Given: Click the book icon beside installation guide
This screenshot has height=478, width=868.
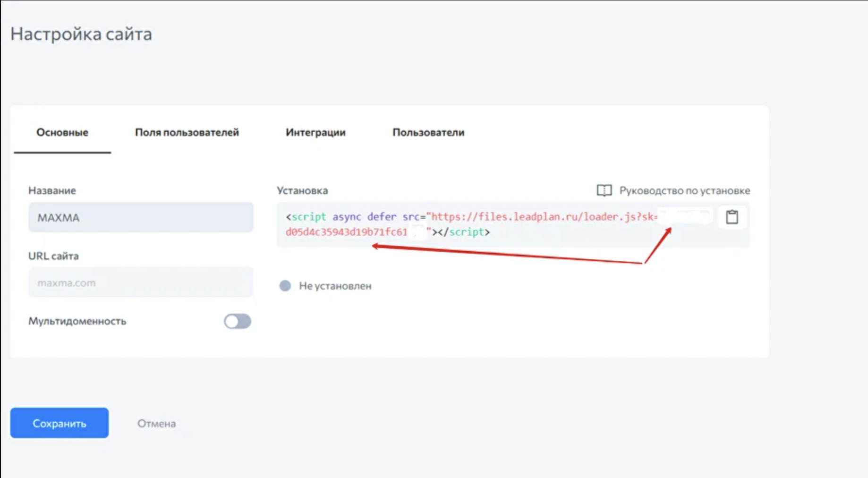Looking at the screenshot, I should 604,190.
